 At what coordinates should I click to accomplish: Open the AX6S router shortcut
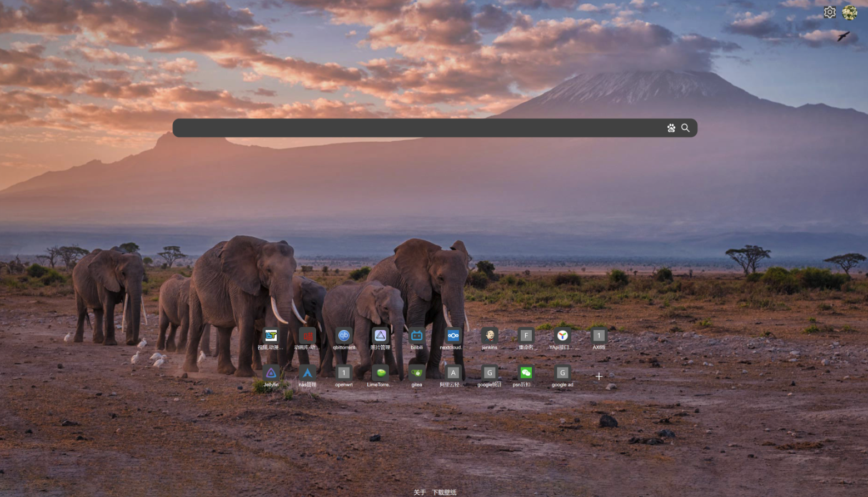pos(598,336)
